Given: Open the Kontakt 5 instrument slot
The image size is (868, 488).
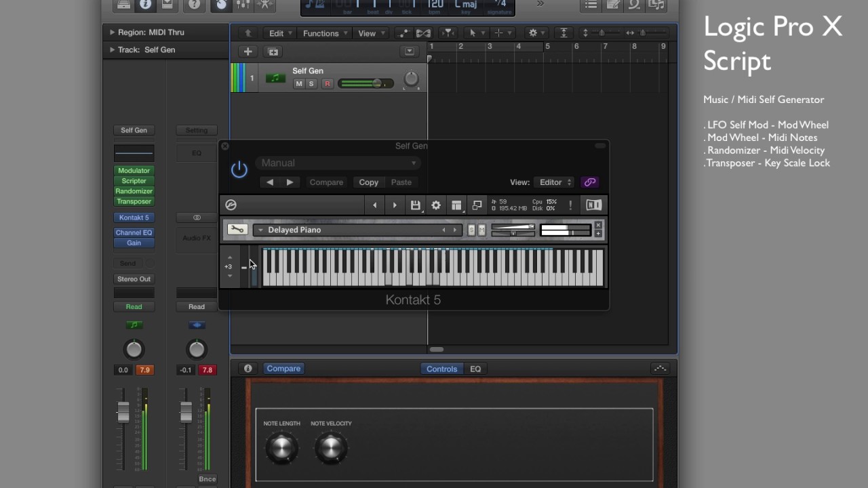Looking at the screenshot, I should click(134, 218).
